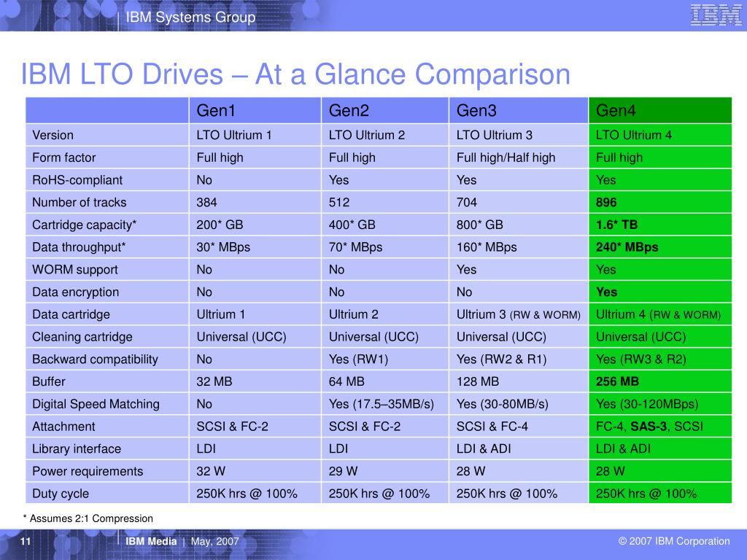Select the 'Ultrium 3 (RW & WORM)' cell
747x560 pixels.
coord(519,314)
